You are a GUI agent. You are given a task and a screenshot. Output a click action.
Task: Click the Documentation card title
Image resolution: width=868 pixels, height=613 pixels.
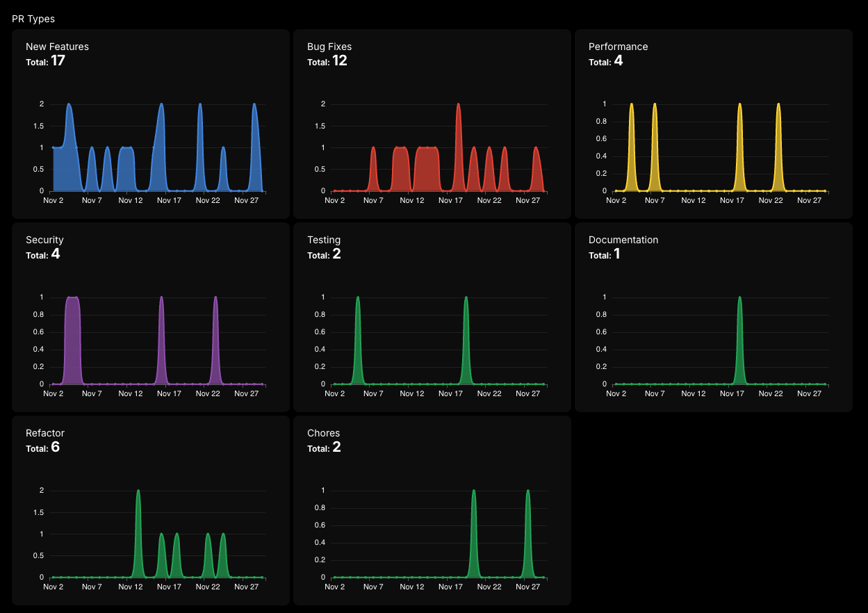(x=623, y=240)
